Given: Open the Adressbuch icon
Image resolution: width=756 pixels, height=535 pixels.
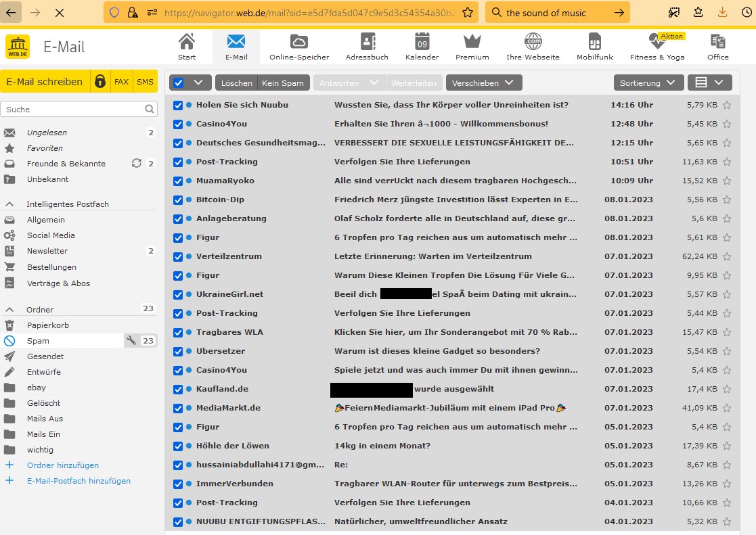Looking at the screenshot, I should pyautogui.click(x=368, y=41).
